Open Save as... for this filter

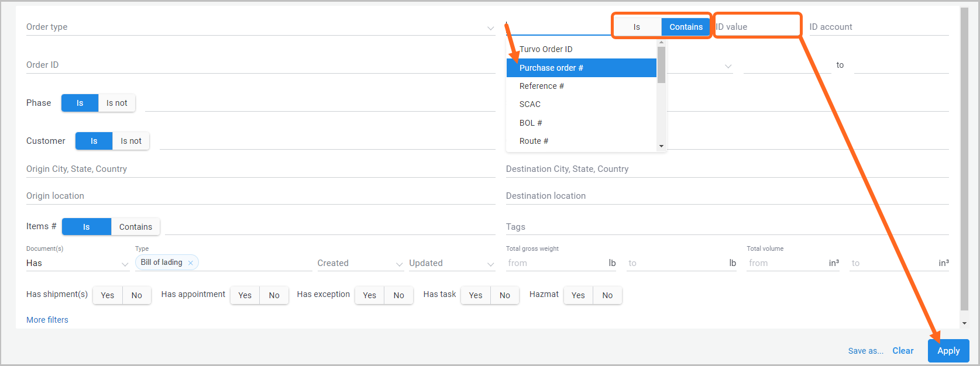866,351
